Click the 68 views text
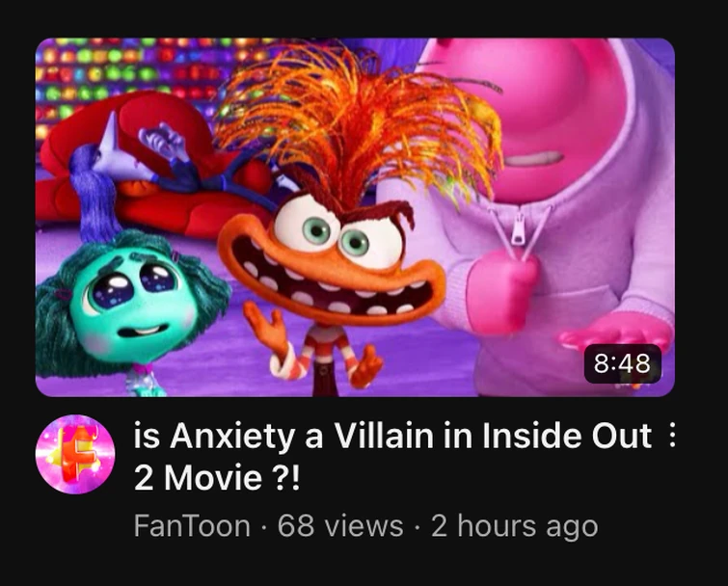 click(340, 525)
